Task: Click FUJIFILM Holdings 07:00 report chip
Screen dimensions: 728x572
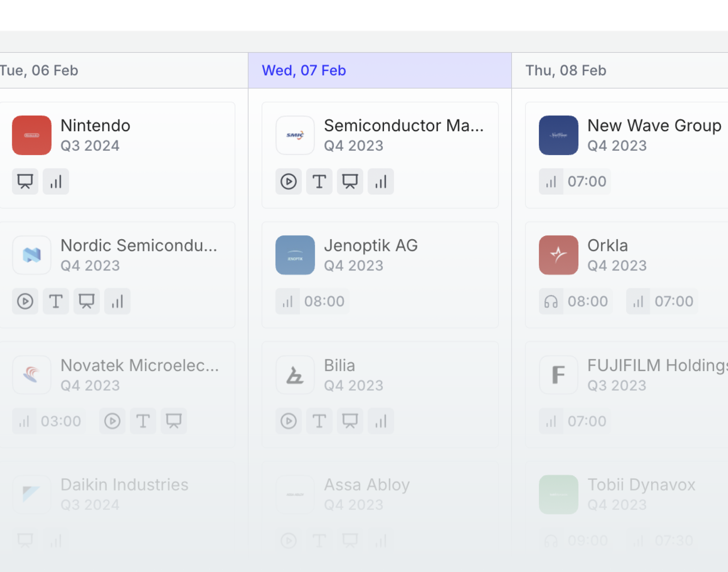Action: point(575,421)
